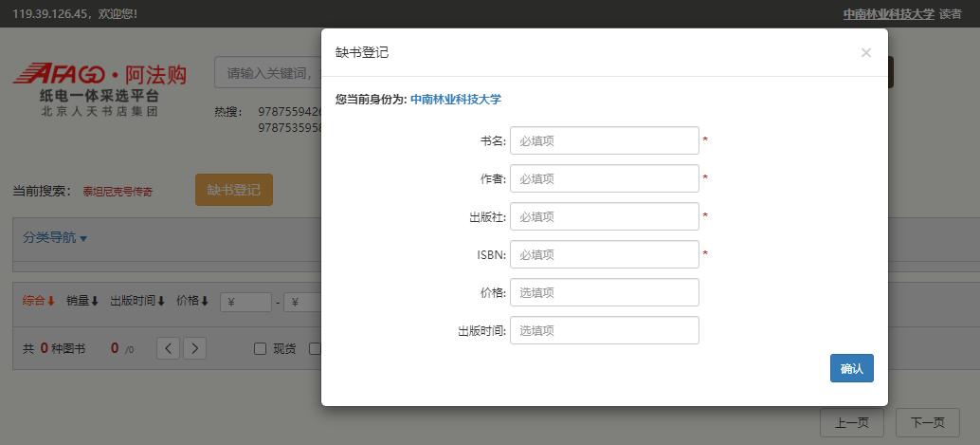
Task: Click the 作者 input field
Action: [604, 178]
